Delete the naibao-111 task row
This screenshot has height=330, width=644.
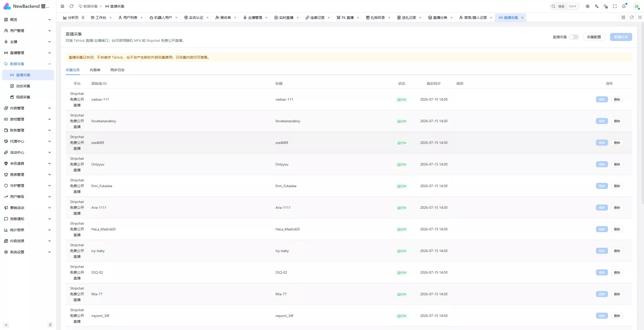pyautogui.click(x=617, y=99)
